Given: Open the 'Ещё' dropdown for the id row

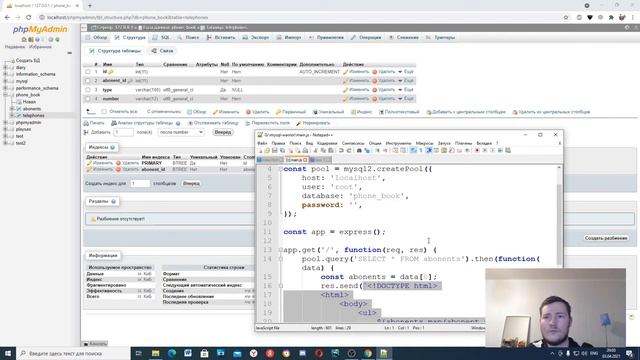Looking at the screenshot, I should tap(406, 72).
